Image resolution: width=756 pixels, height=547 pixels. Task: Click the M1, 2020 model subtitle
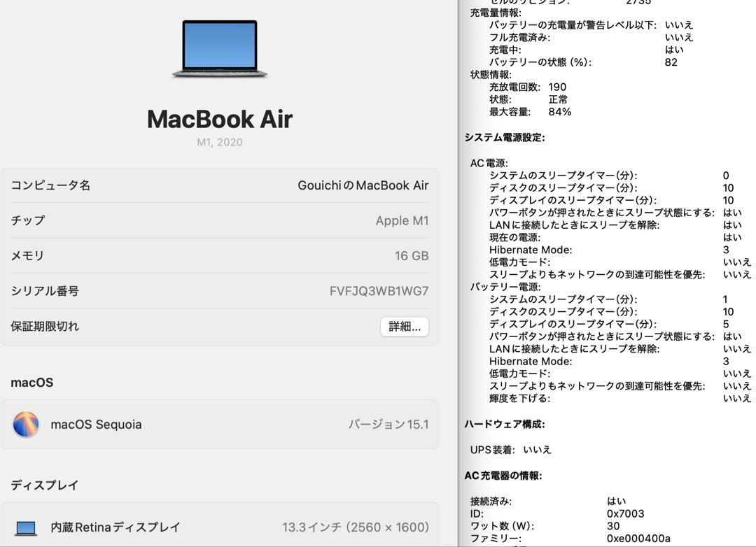220,142
